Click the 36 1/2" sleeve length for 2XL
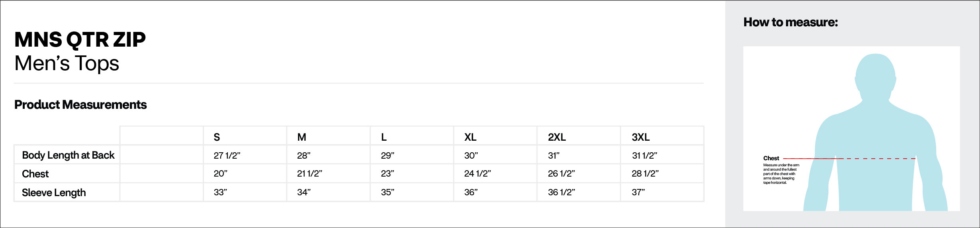The image size is (980, 228). [x=561, y=192]
